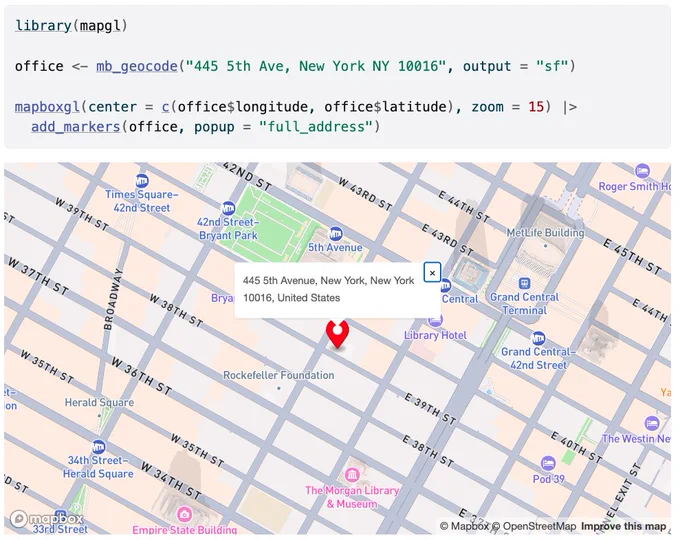Viewport: 680px width, 540px height.
Task: Click the Rockefeller Foundation label
Action: tap(278, 375)
